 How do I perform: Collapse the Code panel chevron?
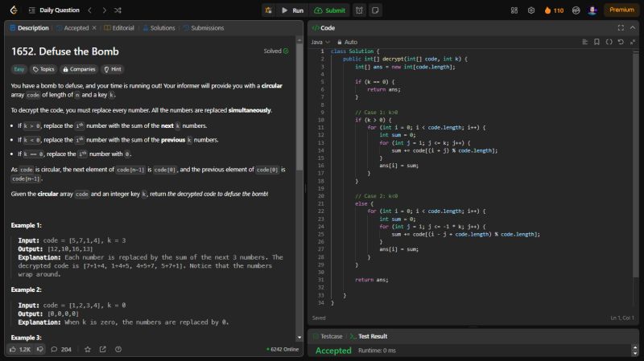coord(633,28)
